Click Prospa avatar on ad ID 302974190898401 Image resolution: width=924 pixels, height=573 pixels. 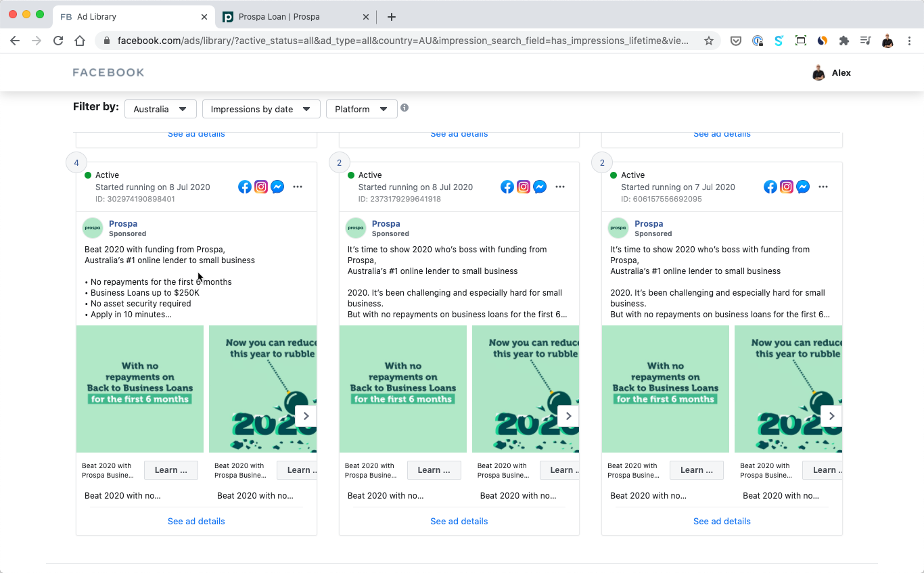(x=93, y=228)
